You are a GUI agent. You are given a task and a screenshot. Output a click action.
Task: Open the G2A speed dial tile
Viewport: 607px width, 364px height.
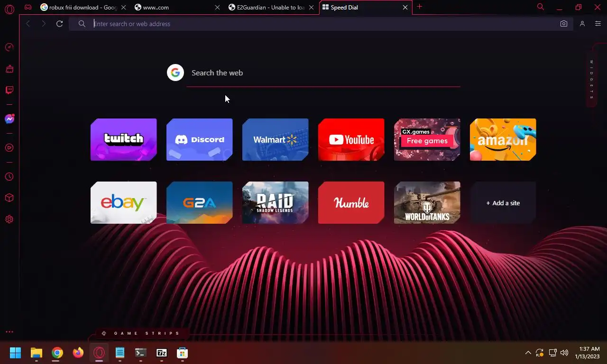pyautogui.click(x=200, y=202)
